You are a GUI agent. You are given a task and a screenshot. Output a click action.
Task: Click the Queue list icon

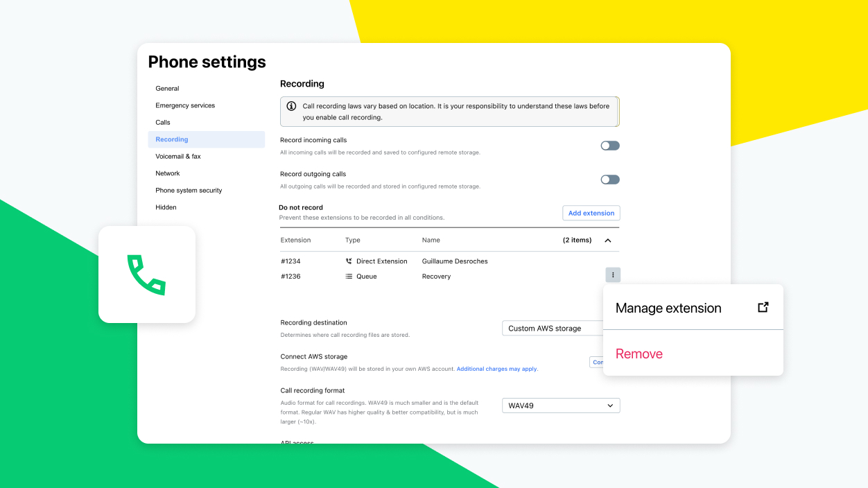coord(349,277)
